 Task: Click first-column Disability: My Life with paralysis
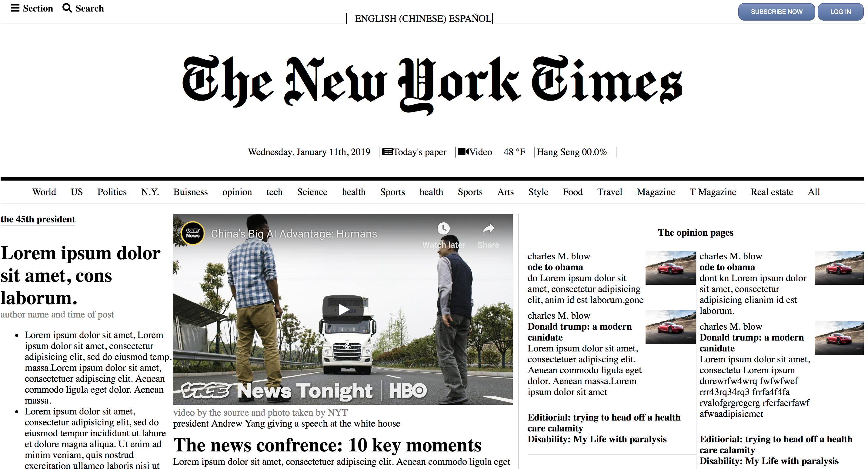597,439
